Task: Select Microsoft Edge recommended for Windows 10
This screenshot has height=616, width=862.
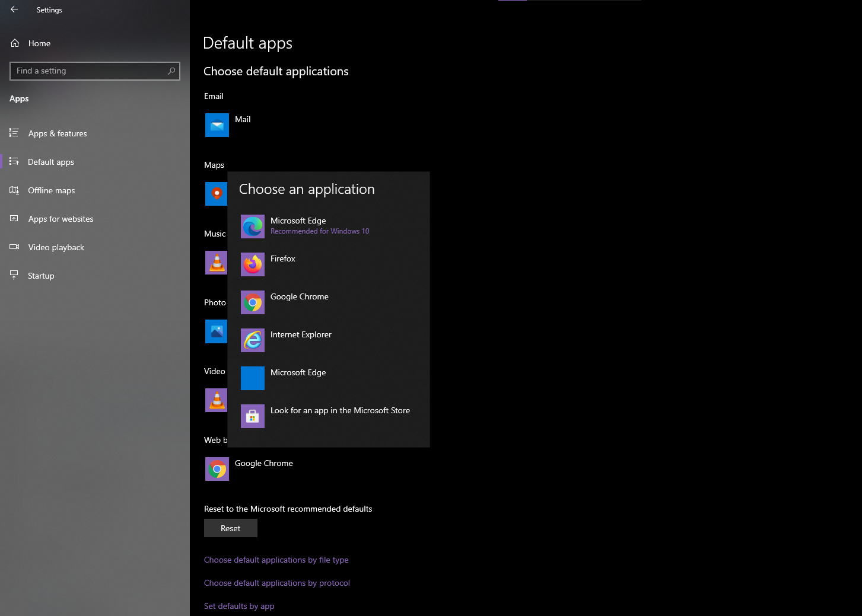Action: coord(304,225)
